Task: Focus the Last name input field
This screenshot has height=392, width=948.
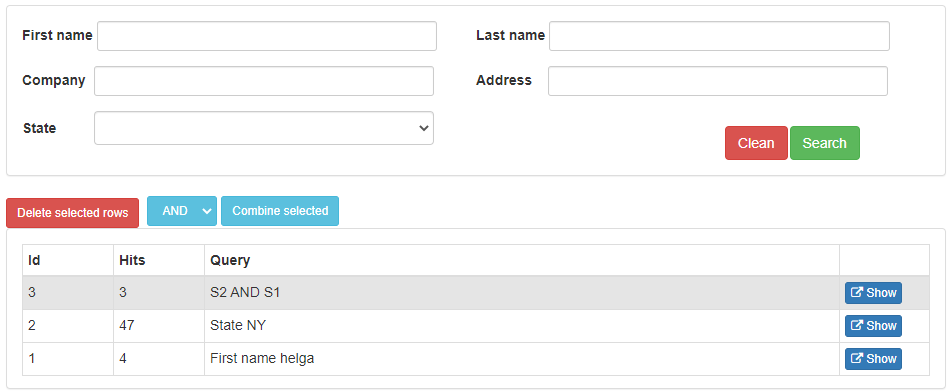Action: [719, 36]
